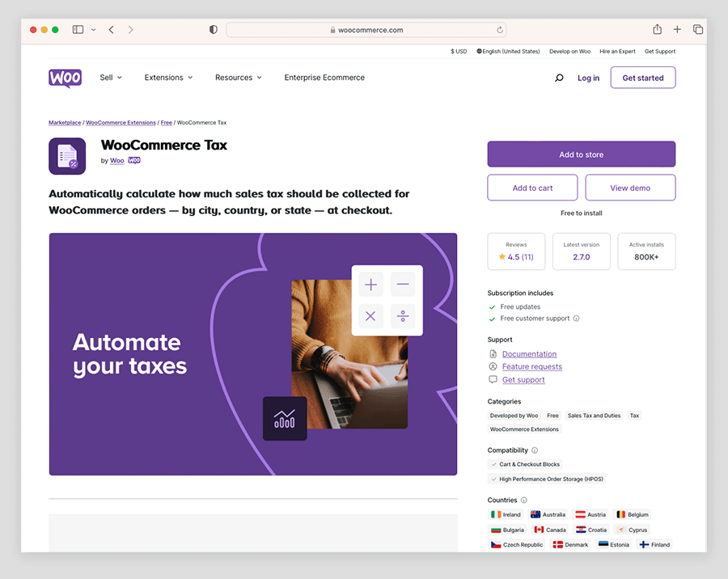This screenshot has height=579, width=728.
Task: Open Hire an Expert link
Action: click(x=617, y=52)
